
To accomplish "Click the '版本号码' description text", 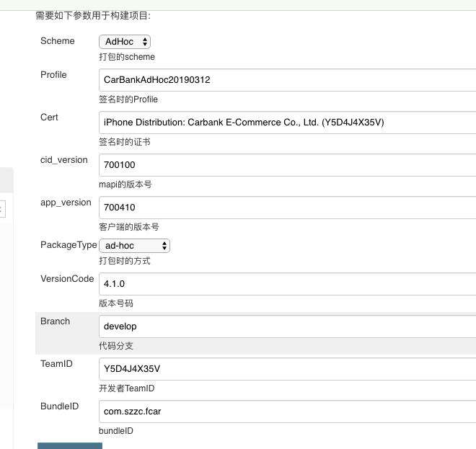I will pos(116,303).
